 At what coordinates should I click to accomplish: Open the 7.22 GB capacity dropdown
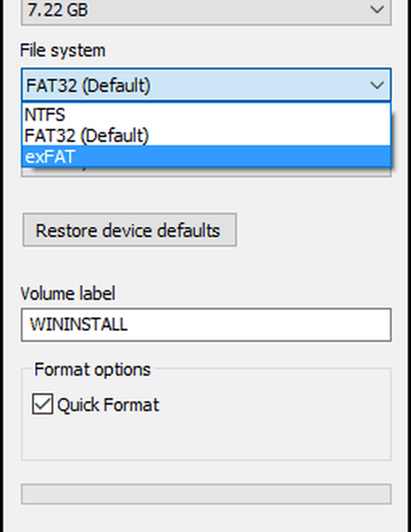[206, 11]
